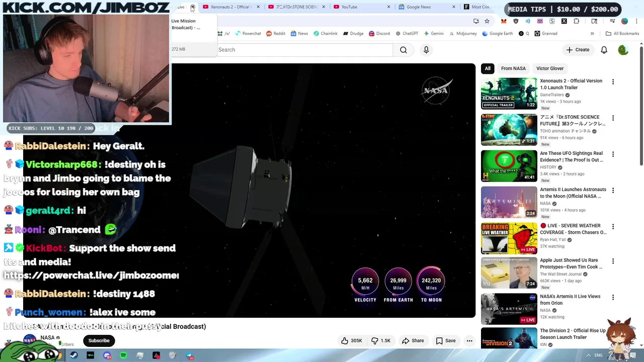This screenshot has width=644, height=362.
Task: Click the X extension icon in toolbar
Action: tap(564, 21)
